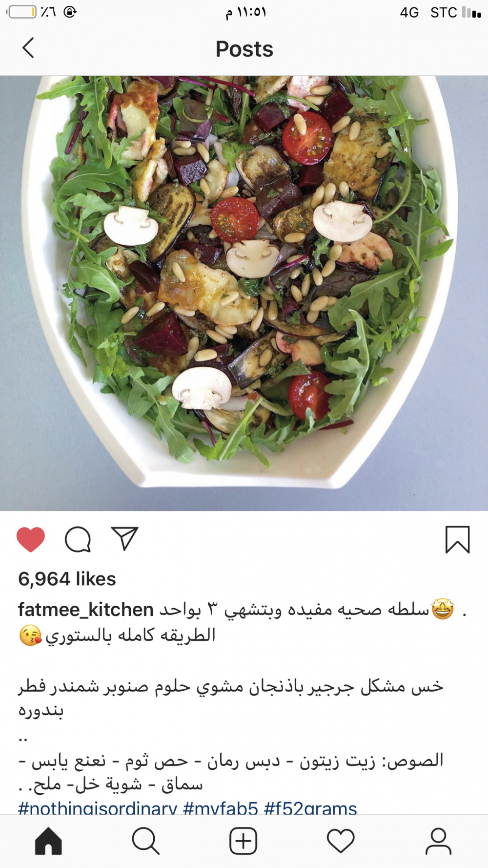Screen dimensions: 488x868
Task: Tap the battery indicator in status bar
Action: point(21,12)
